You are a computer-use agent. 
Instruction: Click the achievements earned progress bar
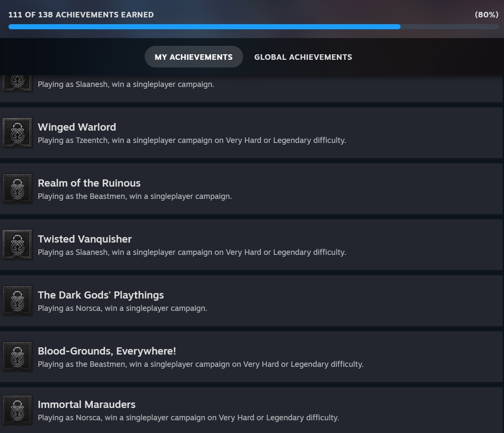tap(254, 27)
